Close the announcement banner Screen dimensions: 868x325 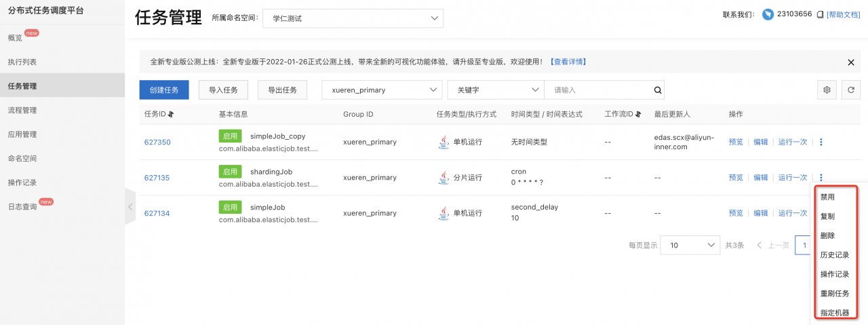(851, 62)
